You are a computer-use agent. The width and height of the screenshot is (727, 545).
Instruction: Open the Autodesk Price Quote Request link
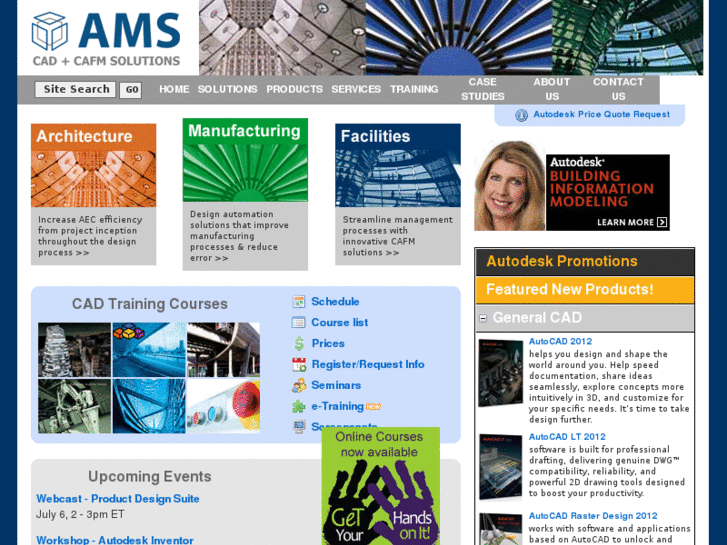601,114
